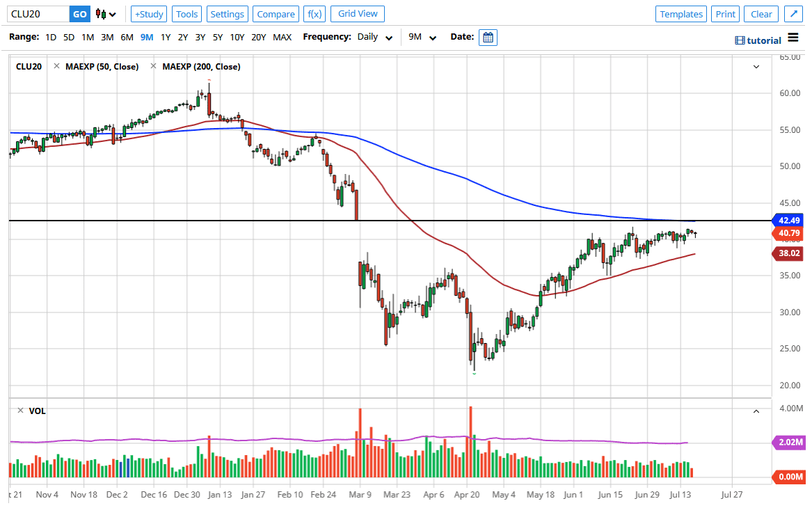
Task: Click the f(x) function icon
Action: 314,13
